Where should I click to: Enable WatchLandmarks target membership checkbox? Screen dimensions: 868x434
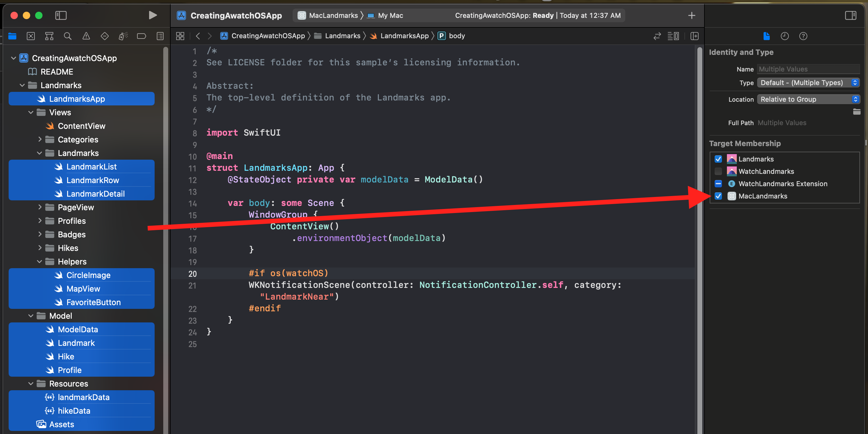(718, 171)
